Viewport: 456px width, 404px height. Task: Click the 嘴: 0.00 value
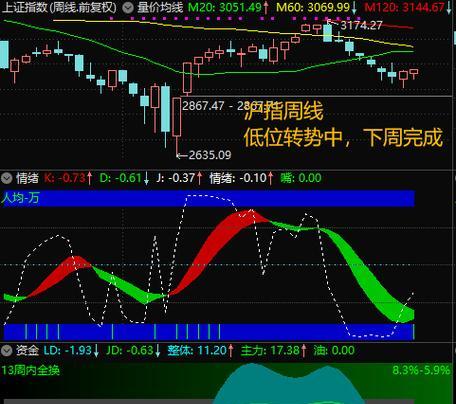301,178
